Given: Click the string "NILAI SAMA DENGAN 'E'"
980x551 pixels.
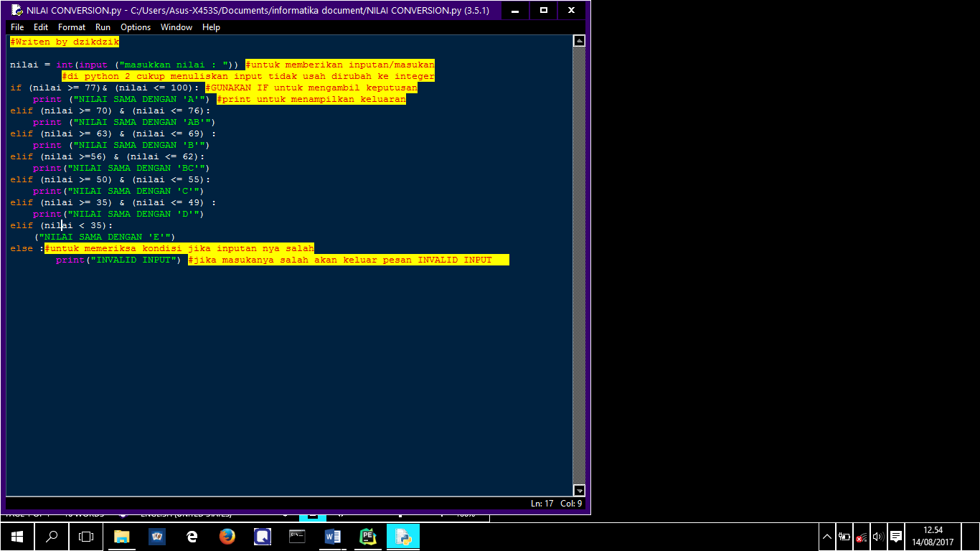Looking at the screenshot, I should point(105,237).
